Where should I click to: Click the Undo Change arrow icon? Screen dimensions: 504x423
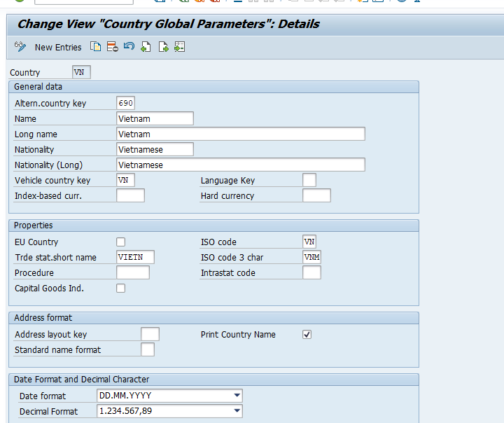point(129,47)
